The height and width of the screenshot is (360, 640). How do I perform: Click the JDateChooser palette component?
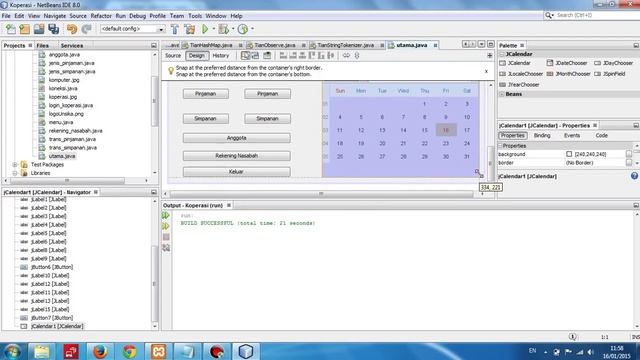[x=567, y=63]
